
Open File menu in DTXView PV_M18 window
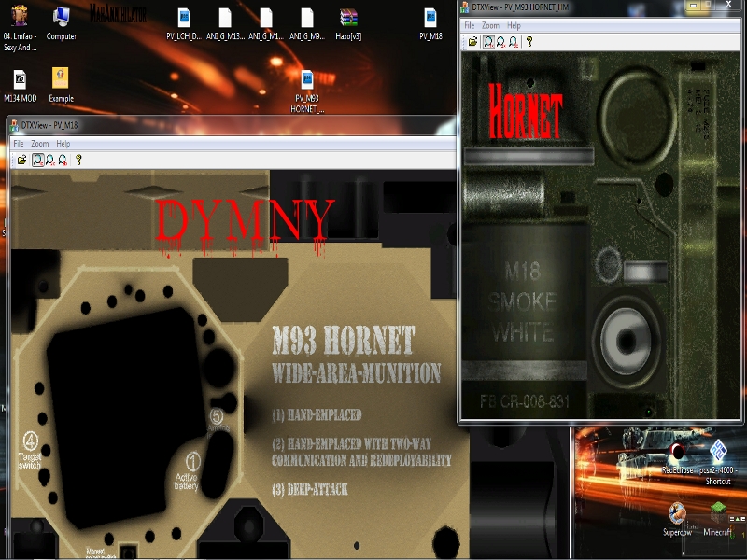click(19, 144)
